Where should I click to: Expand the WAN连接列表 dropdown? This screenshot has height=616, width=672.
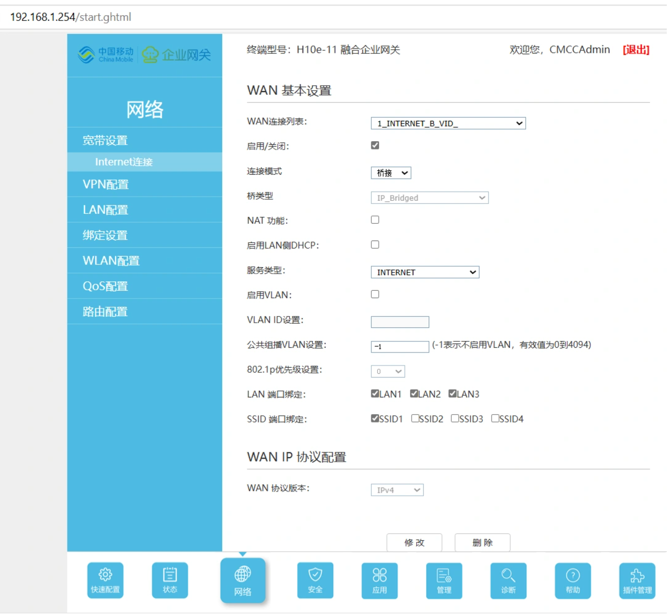point(448,123)
